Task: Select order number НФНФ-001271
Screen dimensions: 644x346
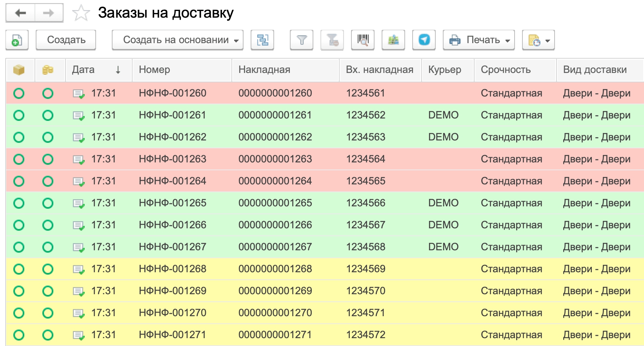Action: pos(173,335)
